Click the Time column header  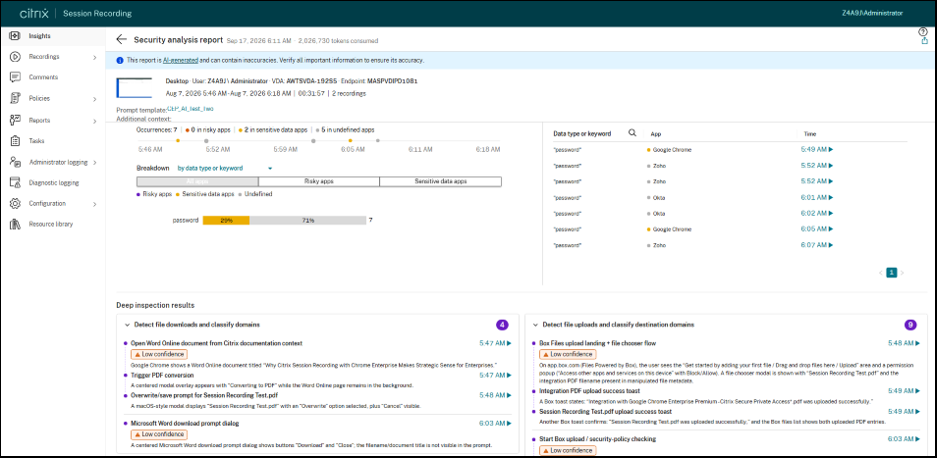click(x=810, y=134)
